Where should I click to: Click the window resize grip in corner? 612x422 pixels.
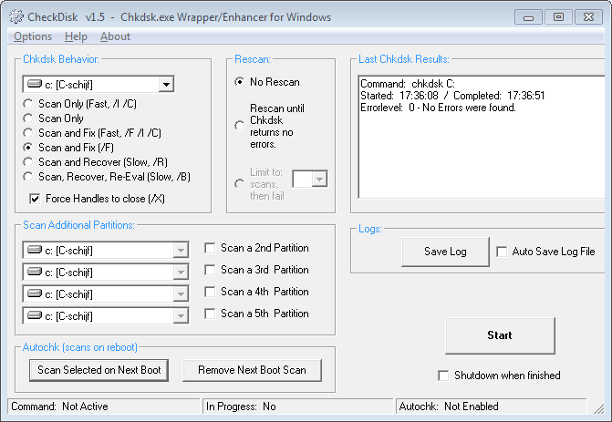599,409
